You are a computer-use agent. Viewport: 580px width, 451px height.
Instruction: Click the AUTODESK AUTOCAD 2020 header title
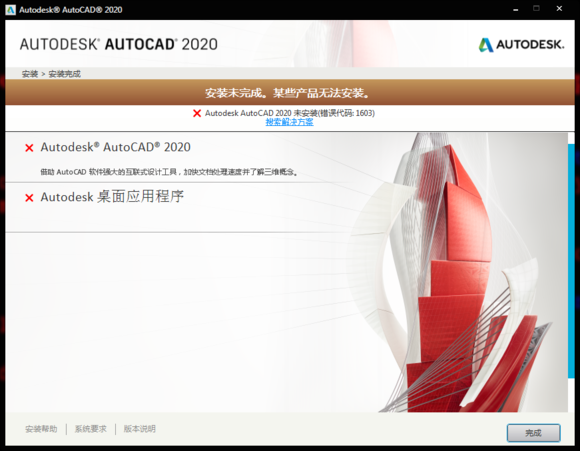point(119,44)
